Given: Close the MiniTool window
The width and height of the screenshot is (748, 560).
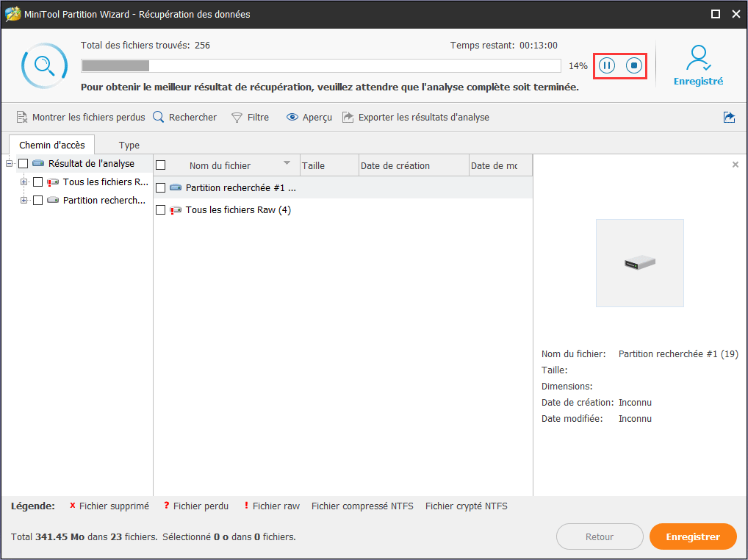Looking at the screenshot, I should tap(736, 14).
